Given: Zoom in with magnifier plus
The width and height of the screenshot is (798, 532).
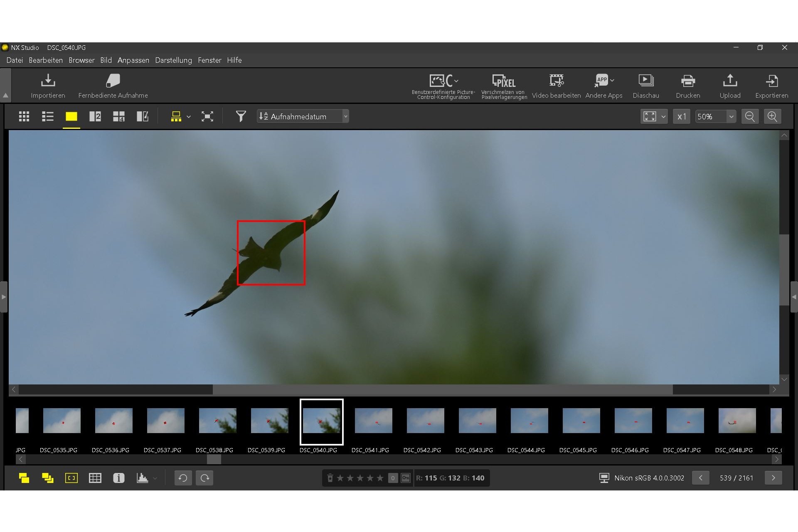Looking at the screenshot, I should [x=772, y=116].
